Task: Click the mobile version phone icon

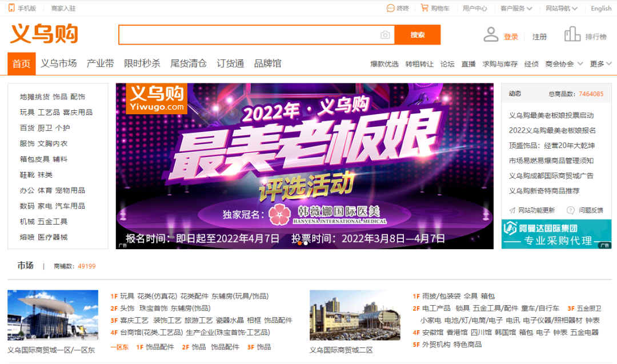Action: [11, 8]
